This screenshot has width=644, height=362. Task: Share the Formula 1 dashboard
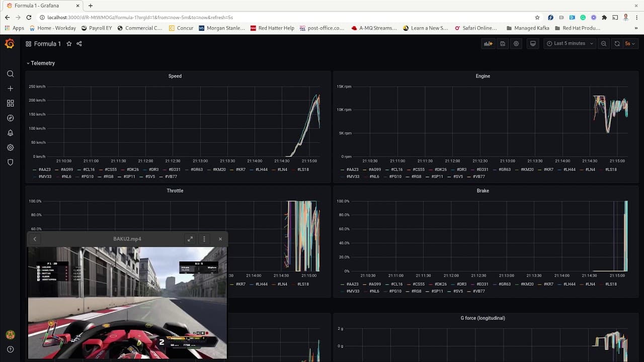click(79, 44)
